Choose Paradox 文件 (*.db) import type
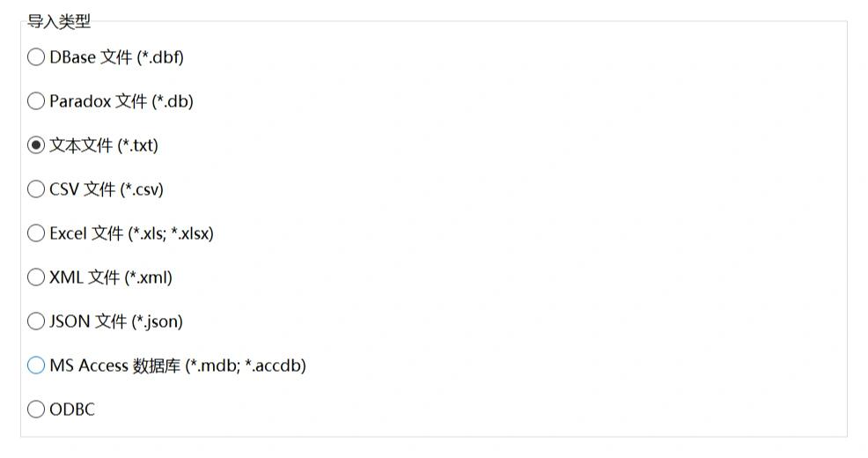The width and height of the screenshot is (868, 458). [x=36, y=100]
